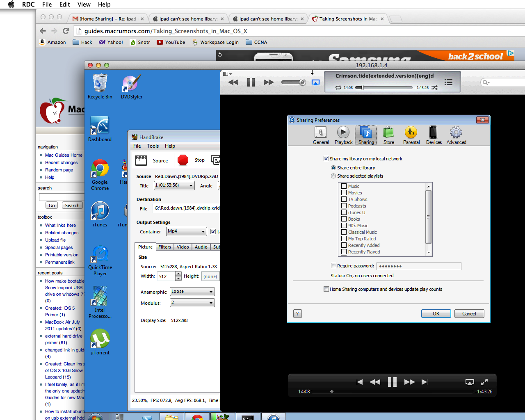Open the Recycle Bin desktop icon

point(100,83)
